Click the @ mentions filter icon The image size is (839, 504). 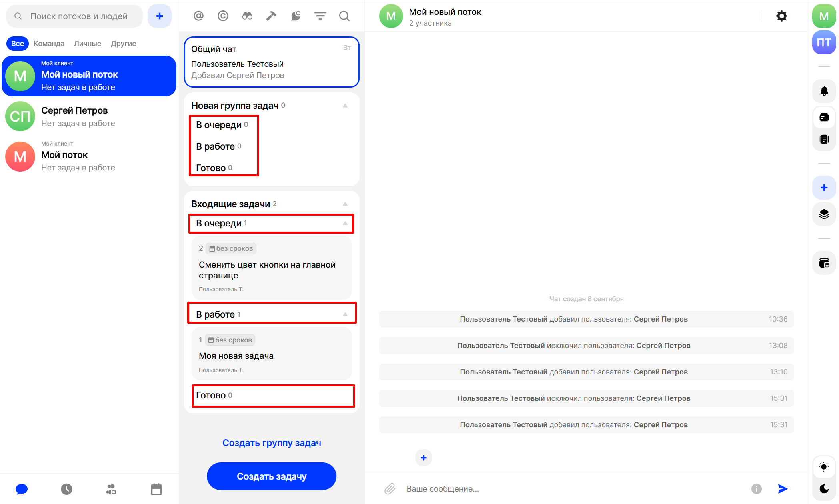tap(198, 16)
